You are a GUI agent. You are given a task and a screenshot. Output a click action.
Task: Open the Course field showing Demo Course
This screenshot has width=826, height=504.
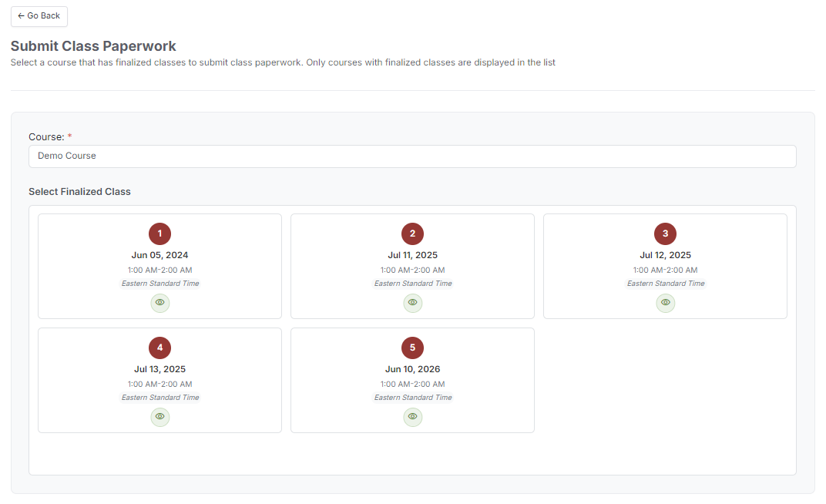(x=412, y=156)
